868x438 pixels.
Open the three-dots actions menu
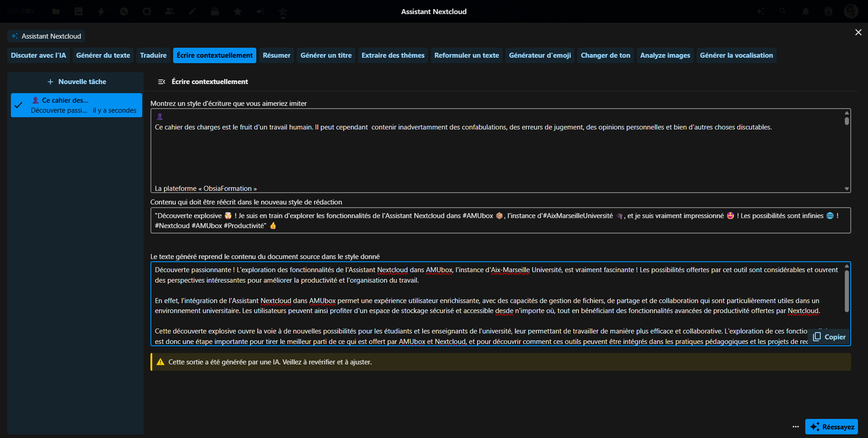tap(795, 427)
